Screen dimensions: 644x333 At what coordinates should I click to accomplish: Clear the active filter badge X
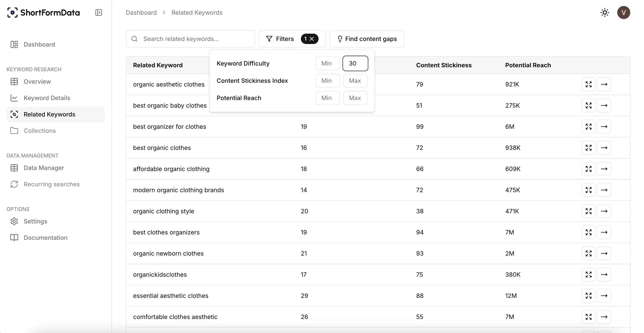click(311, 39)
